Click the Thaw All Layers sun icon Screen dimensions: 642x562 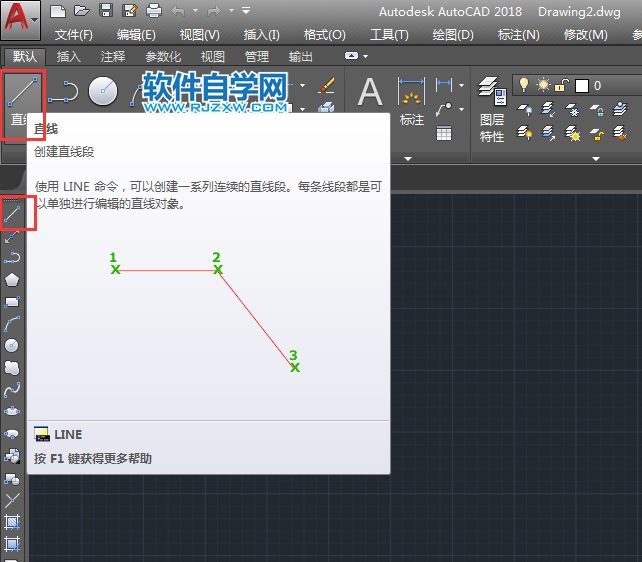tap(572, 133)
